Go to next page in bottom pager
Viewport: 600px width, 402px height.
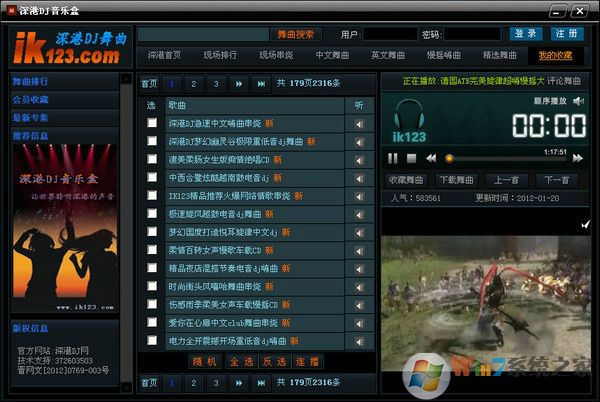(238, 382)
